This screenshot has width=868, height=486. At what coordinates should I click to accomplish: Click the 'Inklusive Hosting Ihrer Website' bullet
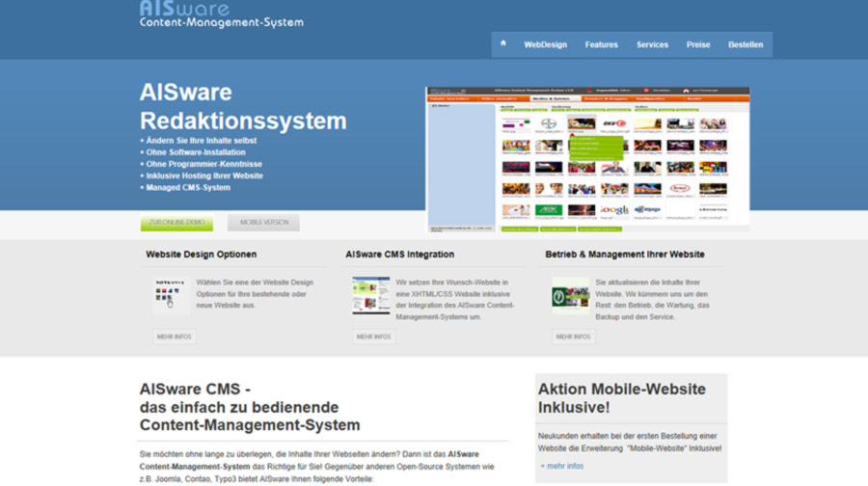click(202, 175)
